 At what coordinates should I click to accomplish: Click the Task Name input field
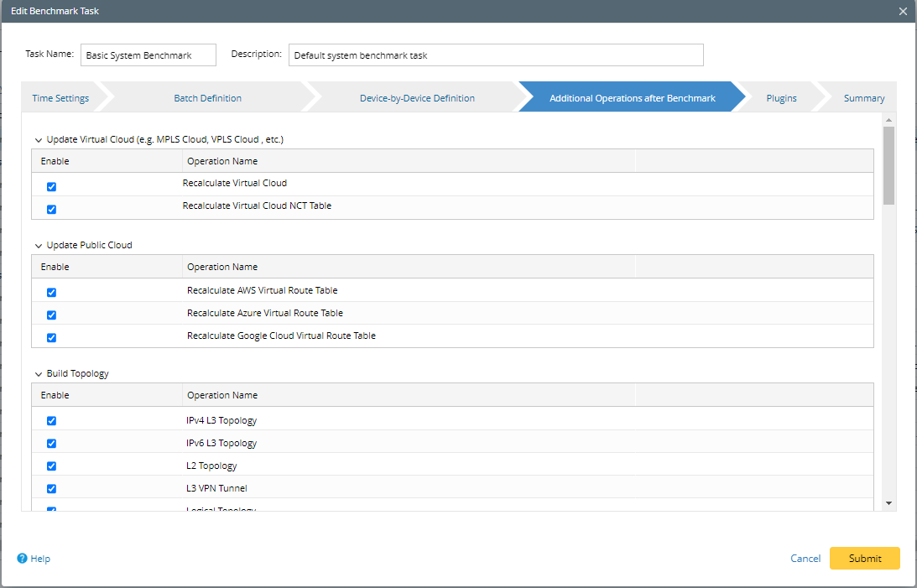(x=148, y=55)
